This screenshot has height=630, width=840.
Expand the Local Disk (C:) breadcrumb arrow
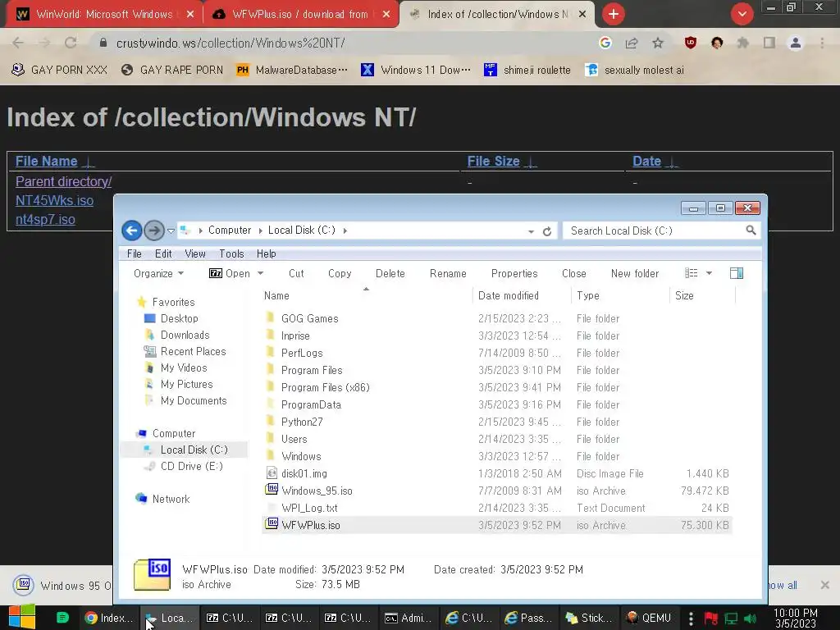[345, 231]
